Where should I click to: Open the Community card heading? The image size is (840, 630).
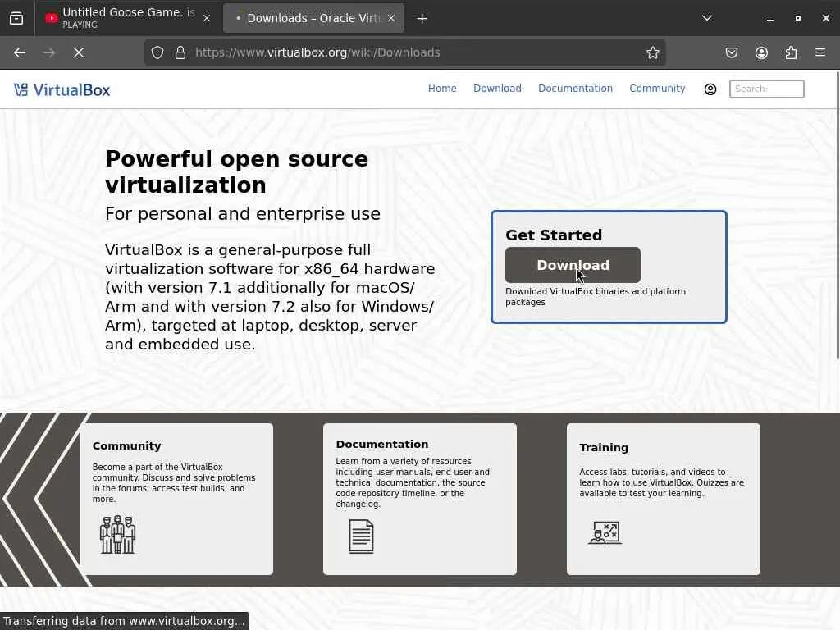(126, 445)
